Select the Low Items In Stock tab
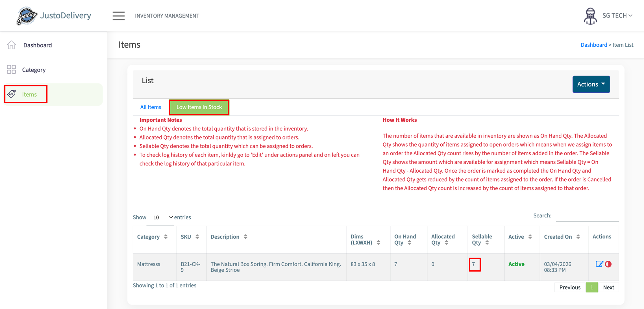644x309 pixels. [199, 107]
